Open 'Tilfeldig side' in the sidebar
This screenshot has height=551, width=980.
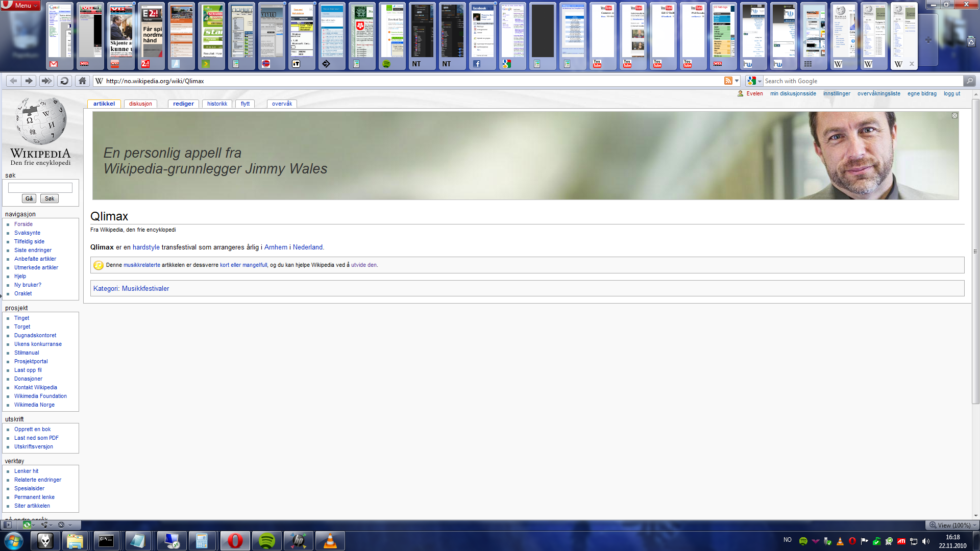(x=29, y=241)
